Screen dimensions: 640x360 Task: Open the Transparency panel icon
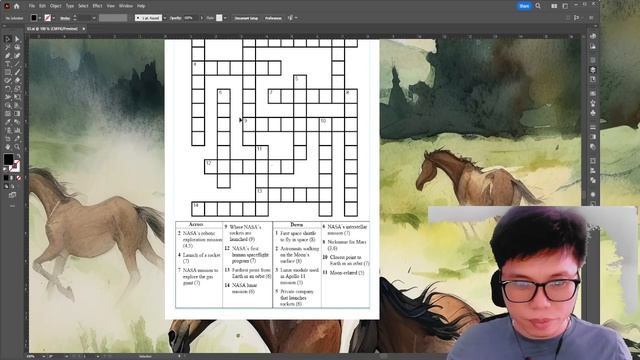[593, 147]
